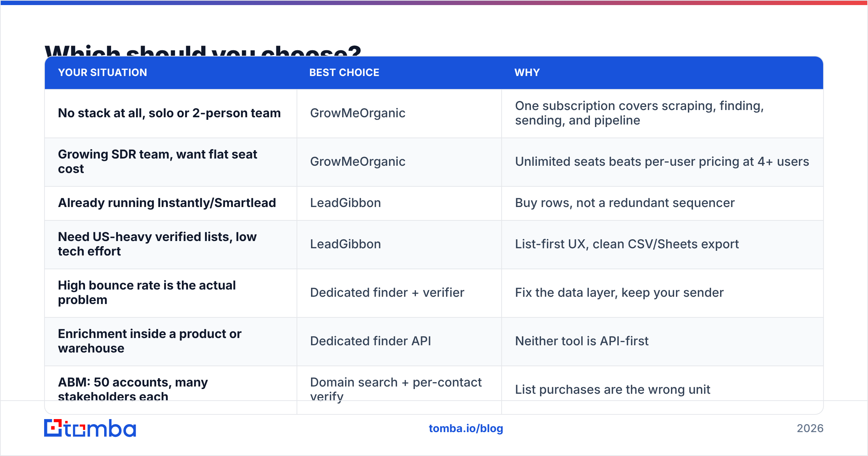Click 'List-first UX, clean CSV/Sheets export'

pos(627,244)
